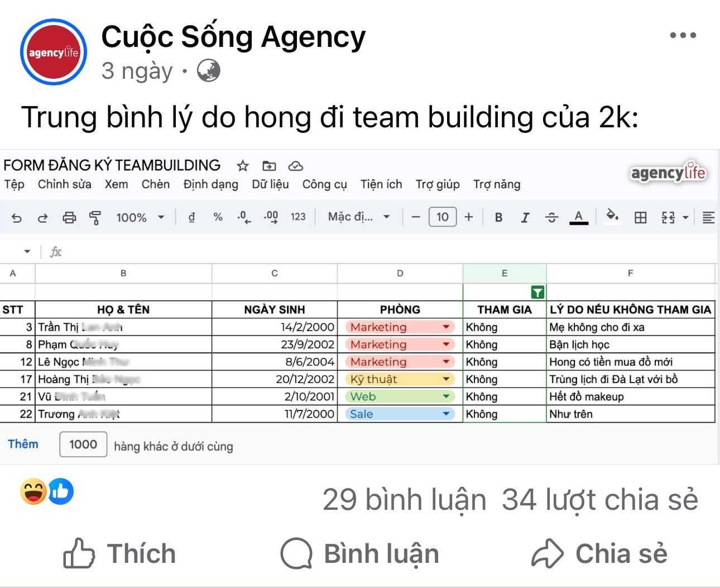Open the Dữ liệu menu

coord(270,184)
